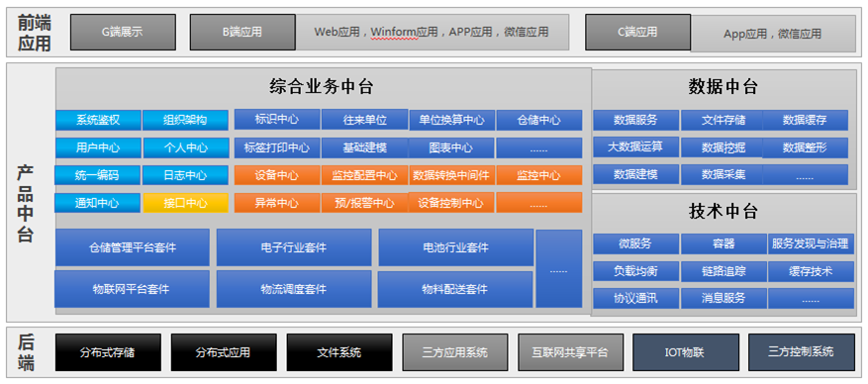Open the 用户中心 box
Screen dimensions: 868x384
click(x=99, y=147)
